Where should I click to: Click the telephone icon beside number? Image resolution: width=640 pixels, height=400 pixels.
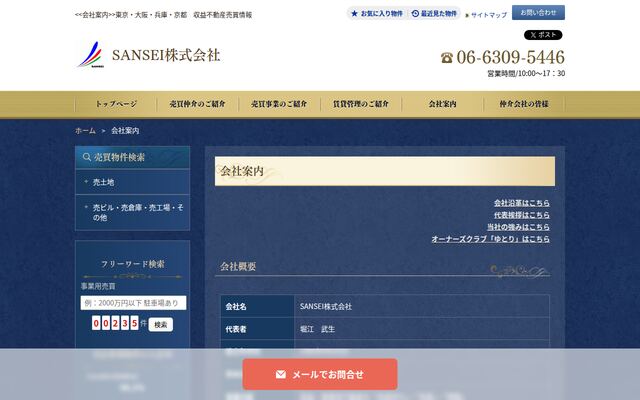(447, 58)
